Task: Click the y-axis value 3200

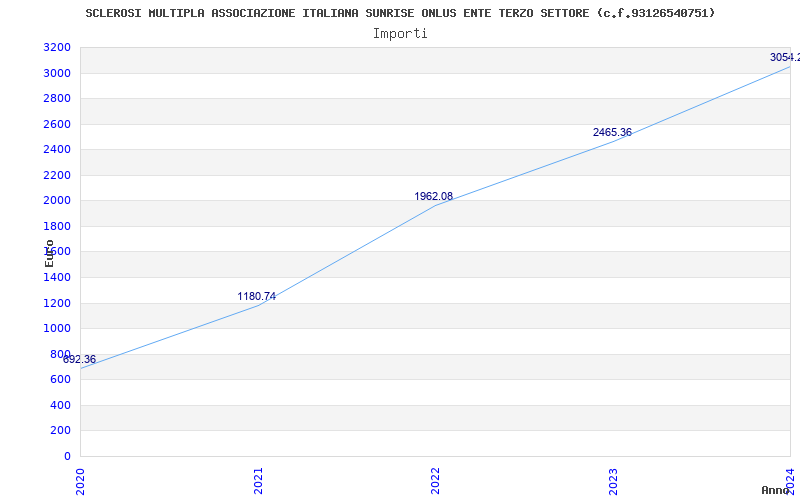Action: [x=57, y=48]
